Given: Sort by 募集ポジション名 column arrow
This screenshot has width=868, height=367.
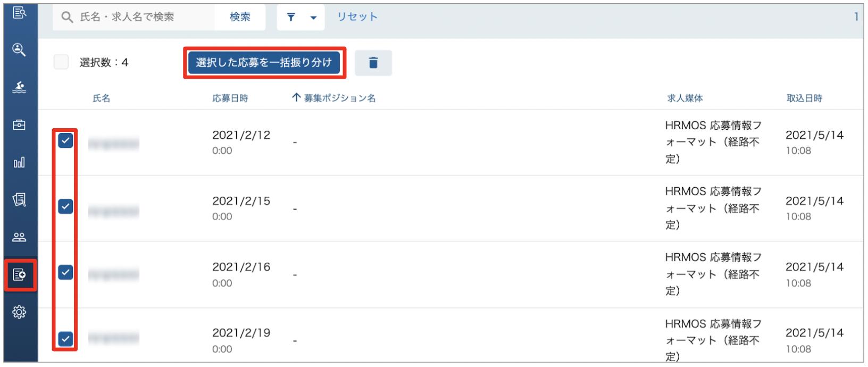Looking at the screenshot, I should pyautogui.click(x=296, y=97).
